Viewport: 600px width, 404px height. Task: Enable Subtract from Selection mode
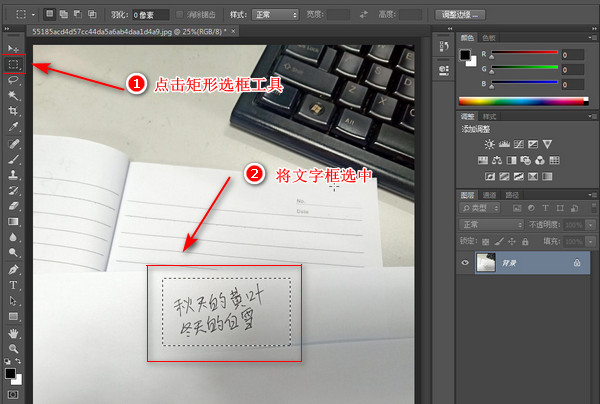click(78, 15)
